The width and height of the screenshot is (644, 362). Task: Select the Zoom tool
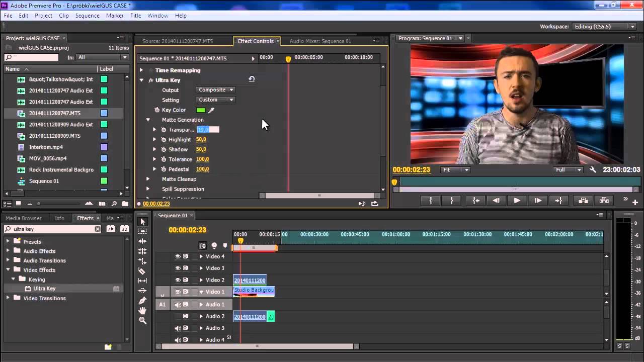tap(142, 320)
